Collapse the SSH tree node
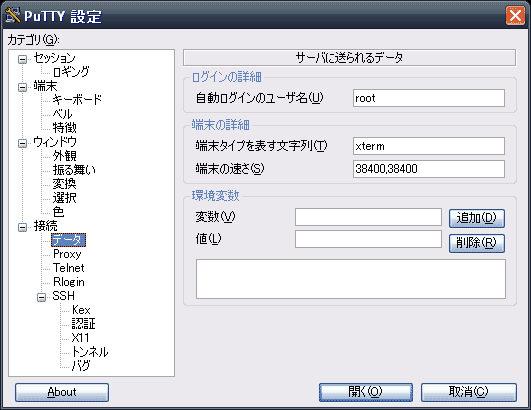This screenshot has height=410, width=531. [x=41, y=297]
